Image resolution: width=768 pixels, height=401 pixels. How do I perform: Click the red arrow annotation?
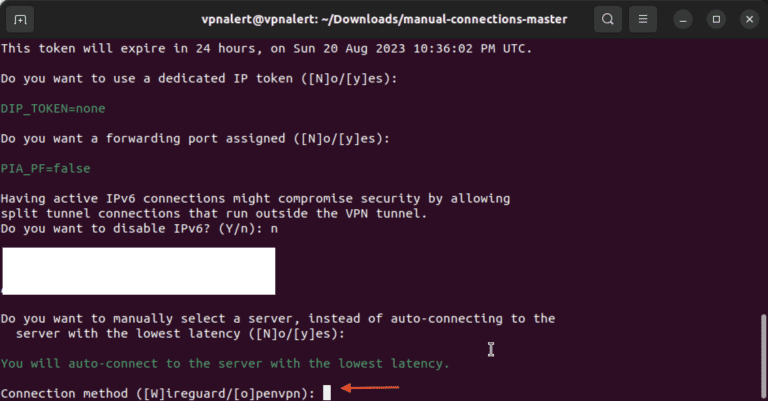[x=370, y=388]
